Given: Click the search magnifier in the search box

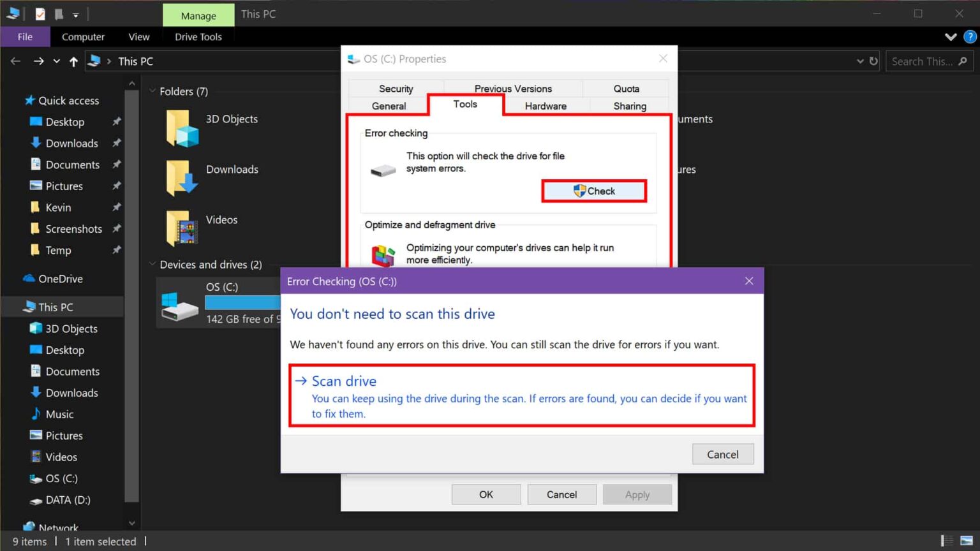Looking at the screenshot, I should (x=963, y=61).
